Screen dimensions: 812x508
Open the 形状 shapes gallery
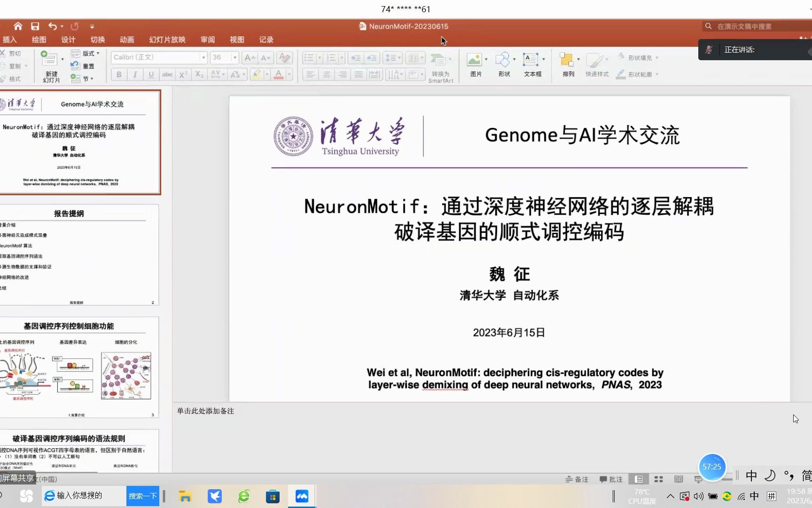click(x=504, y=65)
